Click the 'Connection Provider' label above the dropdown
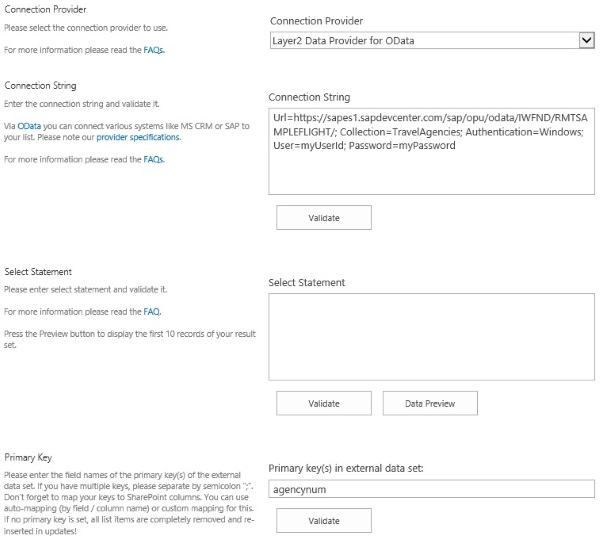 (316, 21)
